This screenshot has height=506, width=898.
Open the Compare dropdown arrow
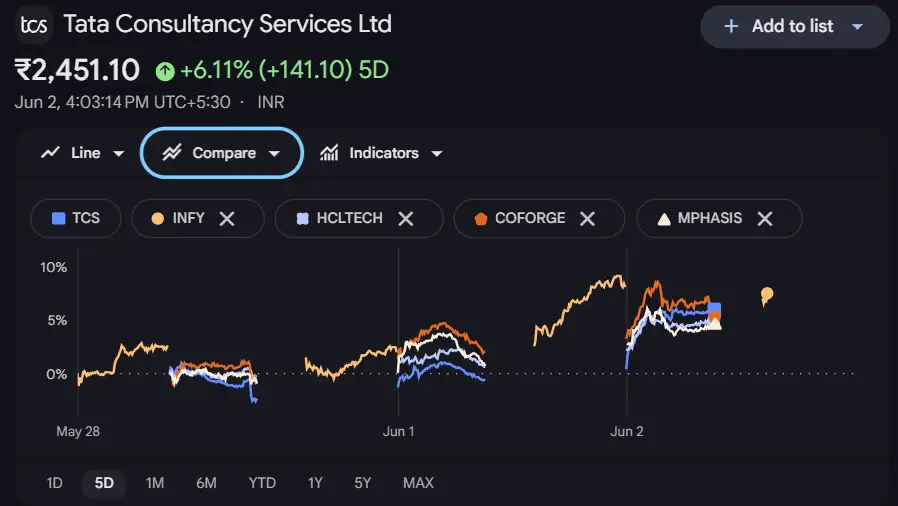(x=274, y=153)
